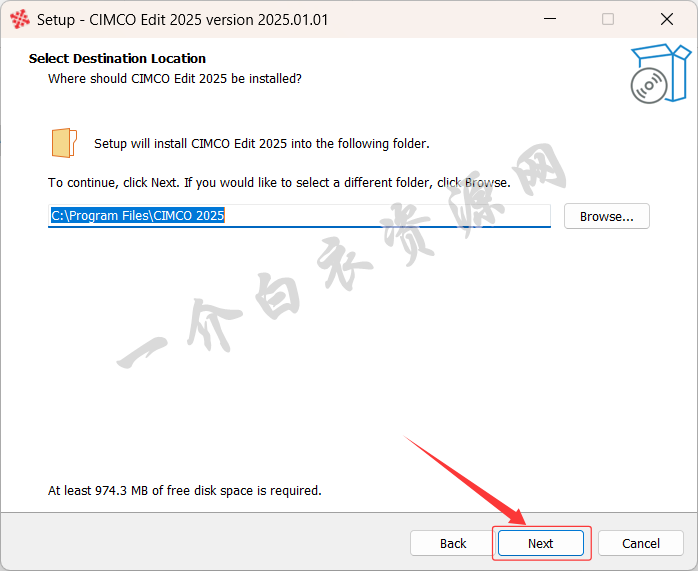
Task: Click the window title "Setup - CIMCO Edit 2025"
Action: tap(183, 20)
